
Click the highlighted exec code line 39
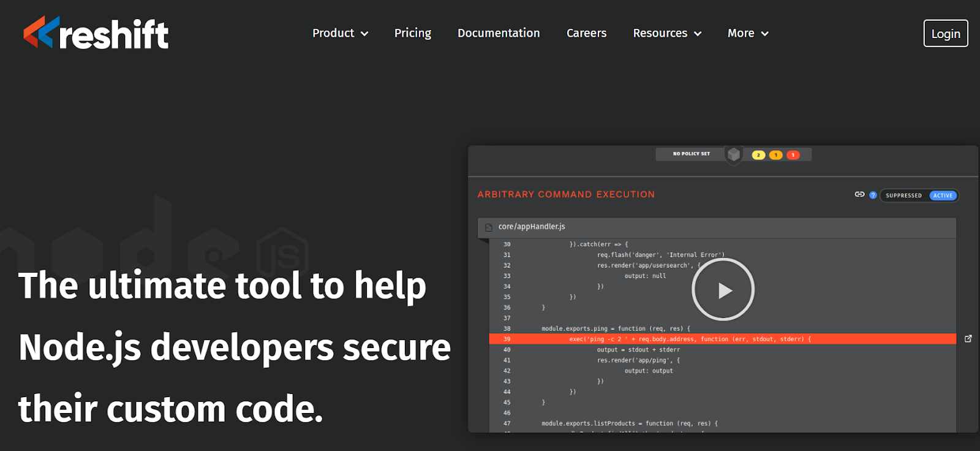pyautogui.click(x=723, y=339)
